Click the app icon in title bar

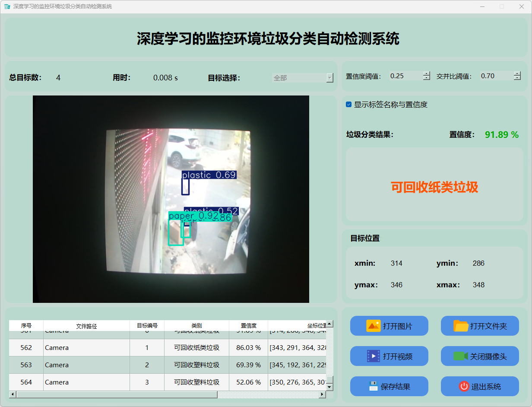[x=7, y=6]
